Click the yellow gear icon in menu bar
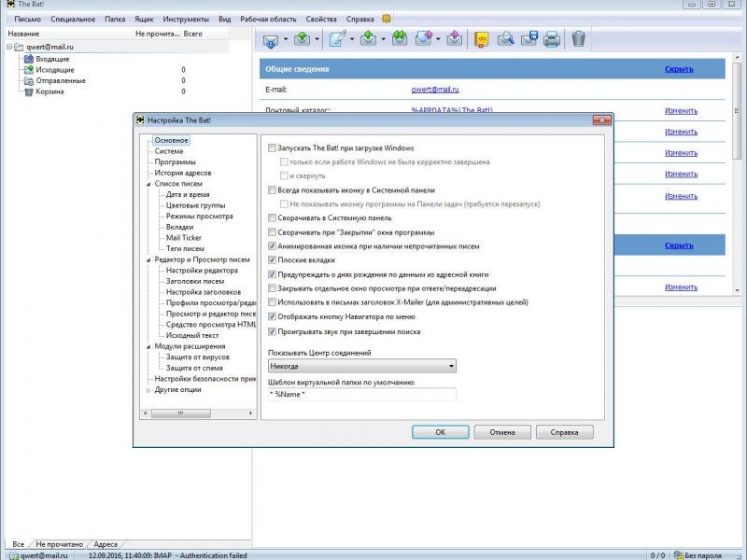This screenshot has width=747, height=560. [x=387, y=19]
